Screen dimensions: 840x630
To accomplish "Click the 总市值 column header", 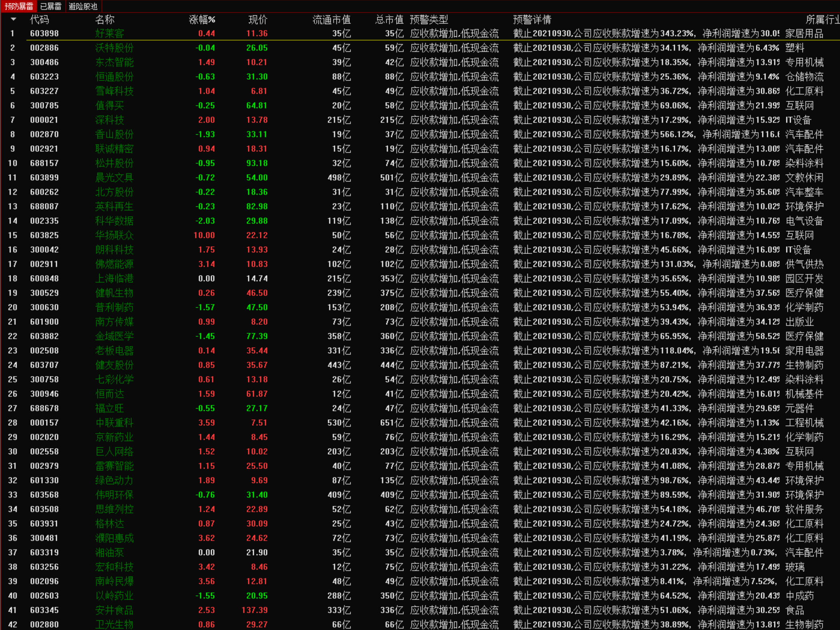I will click(389, 20).
